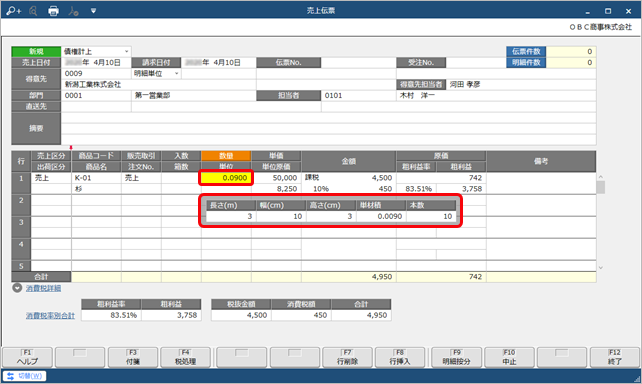Click the 備考 column header

click(541, 161)
